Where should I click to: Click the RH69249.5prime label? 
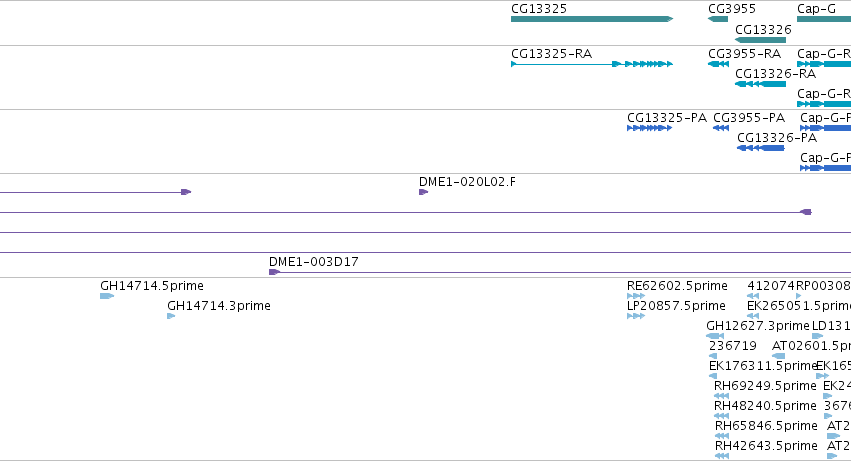(765, 386)
